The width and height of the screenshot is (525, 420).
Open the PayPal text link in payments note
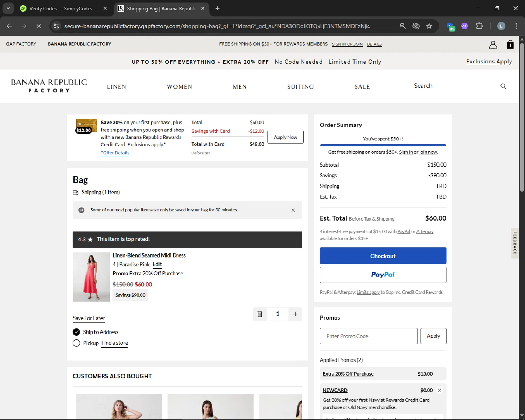[404, 232]
